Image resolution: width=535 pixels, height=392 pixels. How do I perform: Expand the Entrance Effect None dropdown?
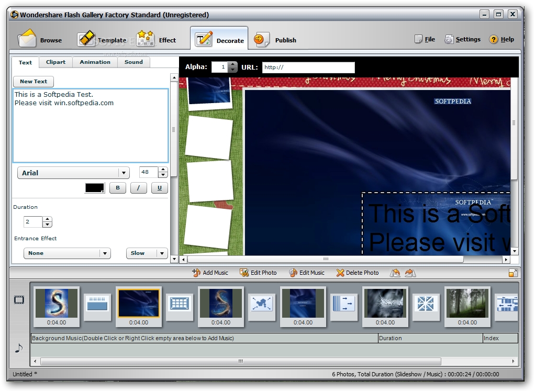point(67,253)
